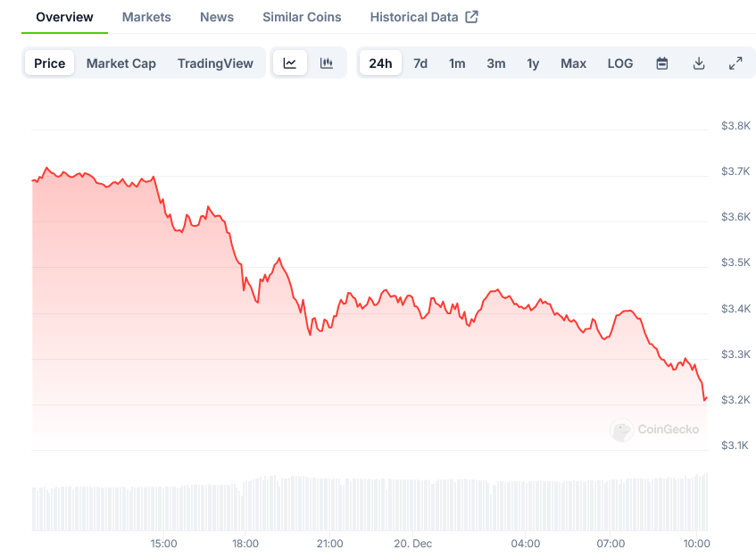The width and height of the screenshot is (756, 558).
Task: Select the 24h time range
Action: click(380, 62)
